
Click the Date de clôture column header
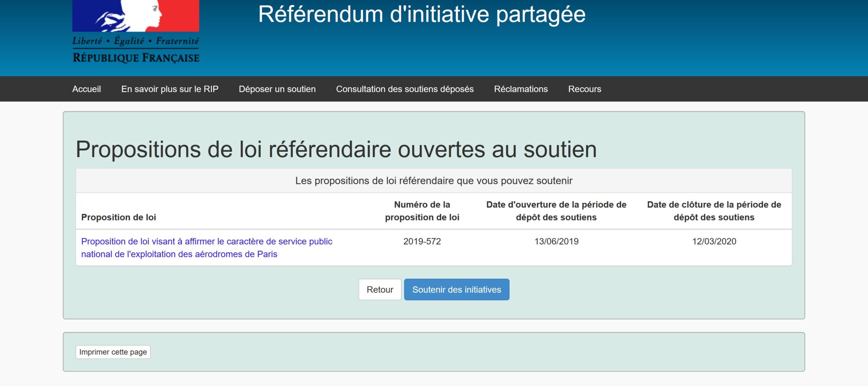point(714,211)
